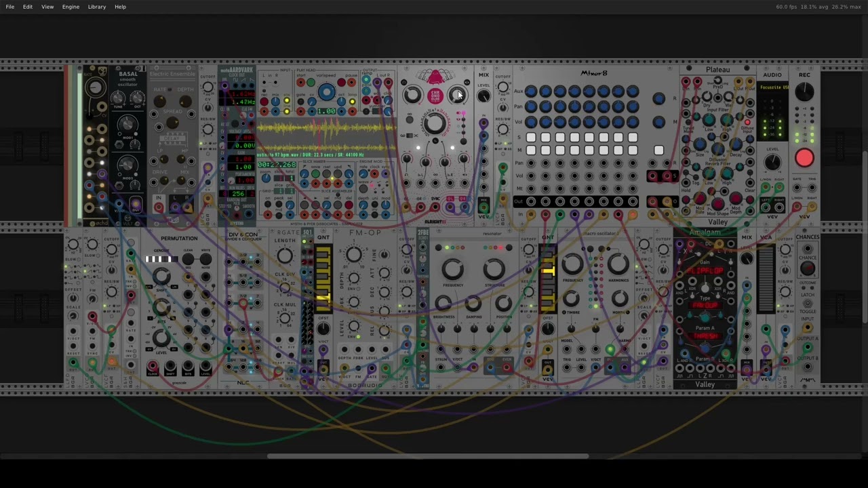868x488 pixels.
Task: Open the Edit menu
Action: tap(28, 7)
